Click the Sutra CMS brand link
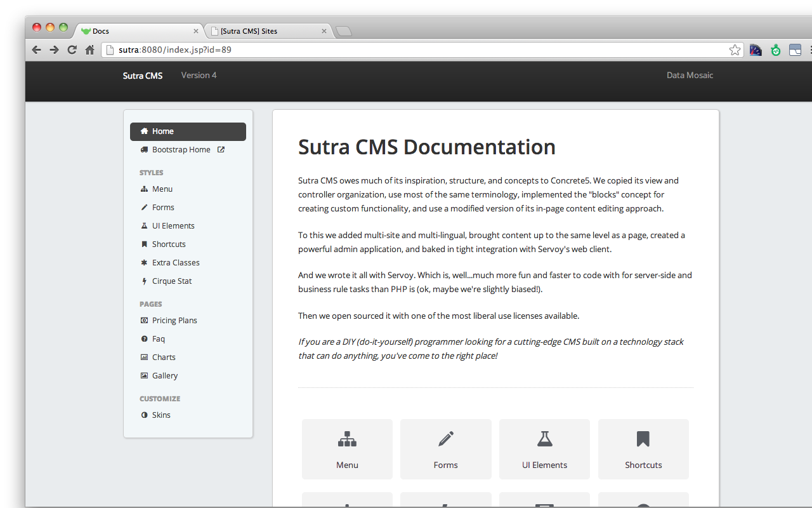812x508 pixels. coord(143,76)
